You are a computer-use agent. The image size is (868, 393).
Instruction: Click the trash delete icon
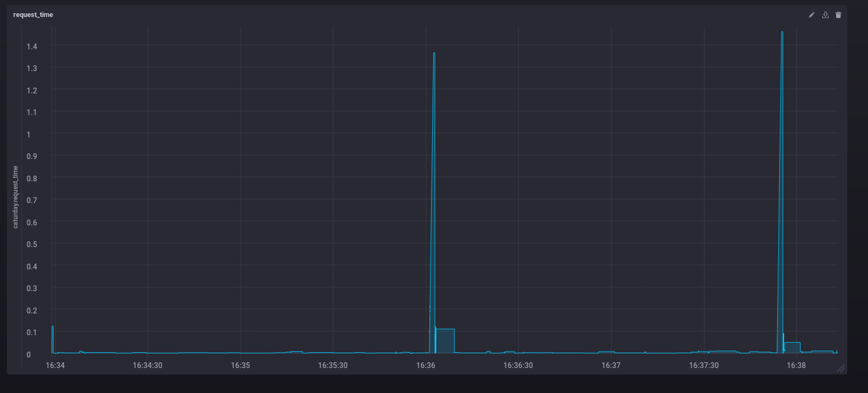point(838,15)
